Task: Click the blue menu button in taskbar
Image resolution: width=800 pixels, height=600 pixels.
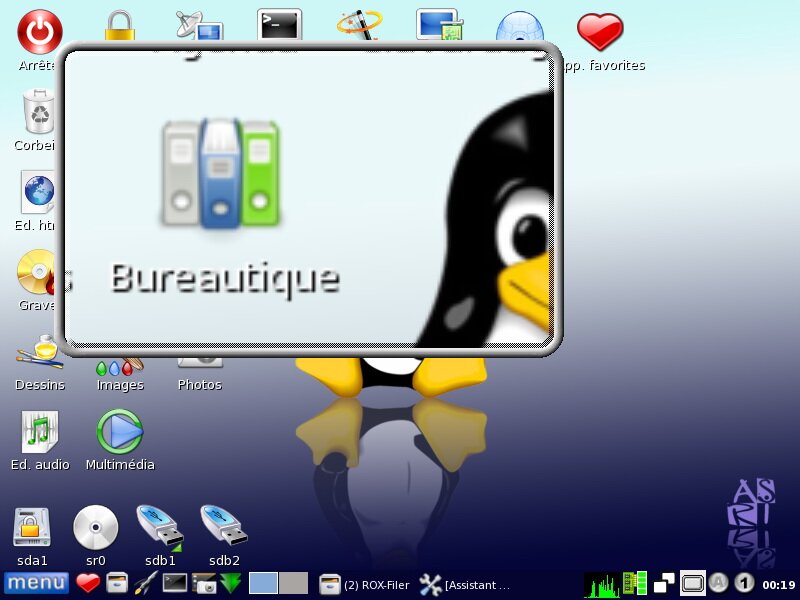Action: [x=36, y=583]
